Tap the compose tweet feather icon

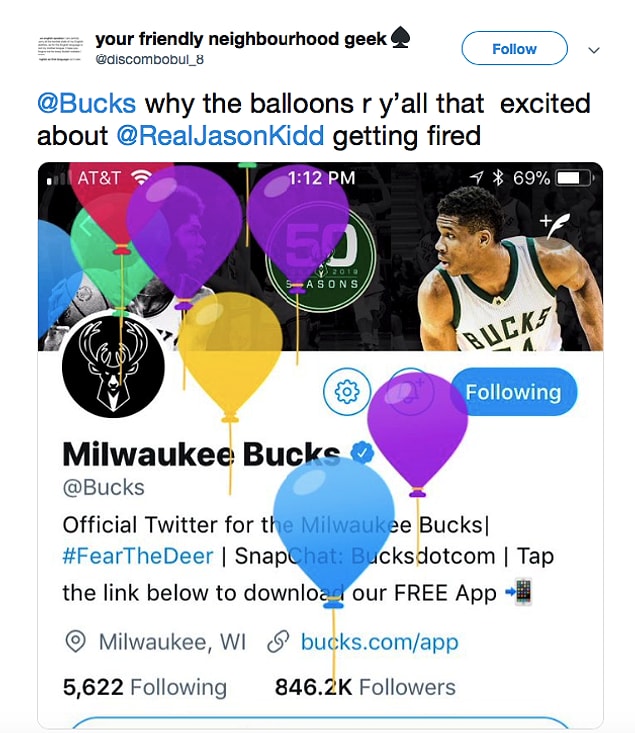point(555,224)
